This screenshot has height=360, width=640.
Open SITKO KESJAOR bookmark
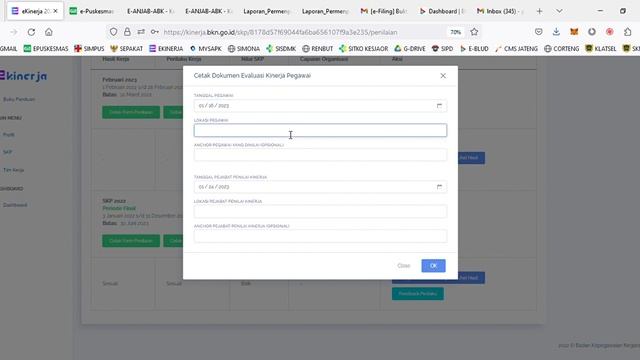(364, 49)
